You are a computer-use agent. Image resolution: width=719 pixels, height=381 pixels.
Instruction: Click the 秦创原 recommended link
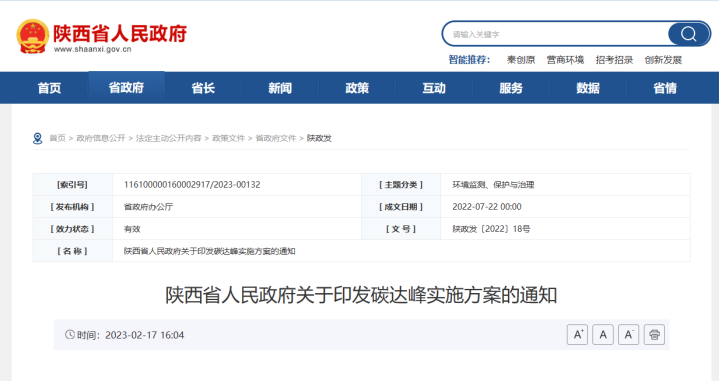521,60
